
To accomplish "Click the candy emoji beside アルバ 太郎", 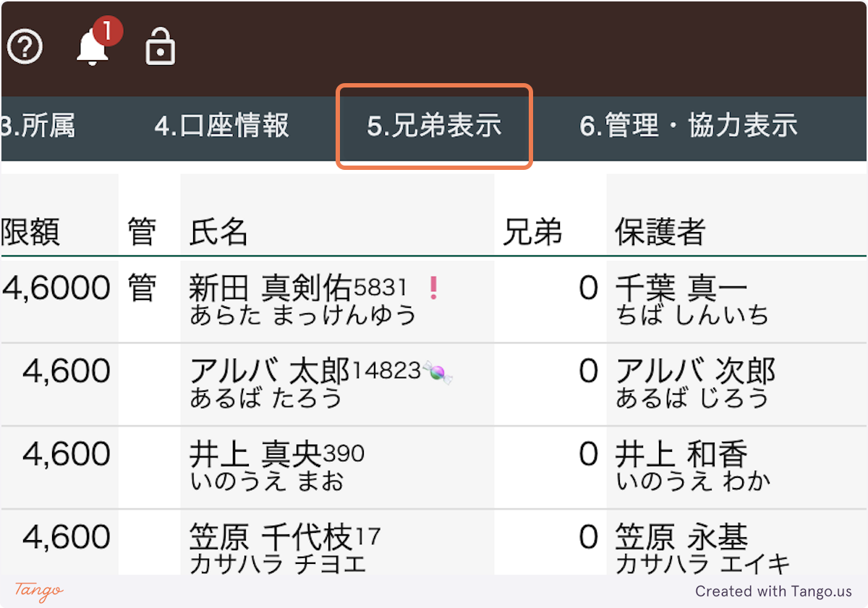I will (x=441, y=370).
